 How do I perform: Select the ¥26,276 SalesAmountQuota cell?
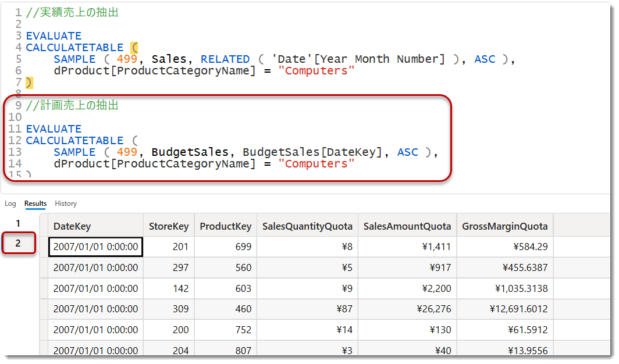click(x=407, y=309)
